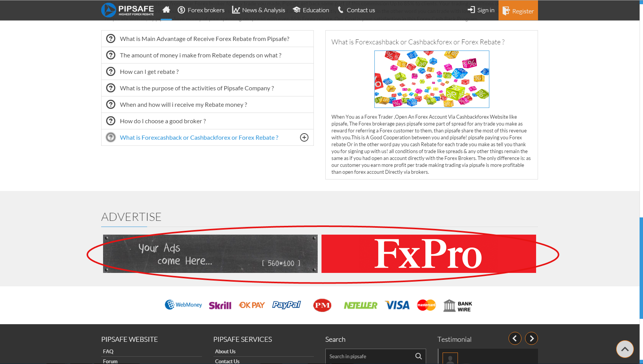Go to the Home icon in navbar
This screenshot has width=643, height=364.
[166, 10]
